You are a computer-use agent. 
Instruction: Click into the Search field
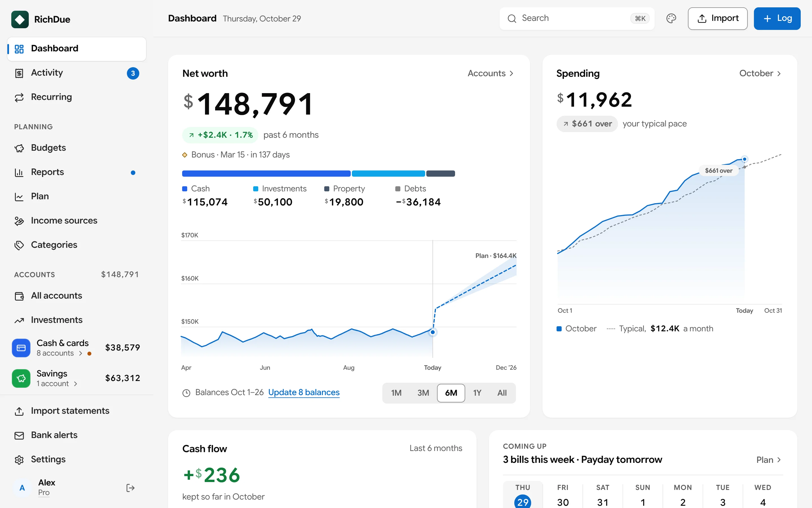coord(577,18)
